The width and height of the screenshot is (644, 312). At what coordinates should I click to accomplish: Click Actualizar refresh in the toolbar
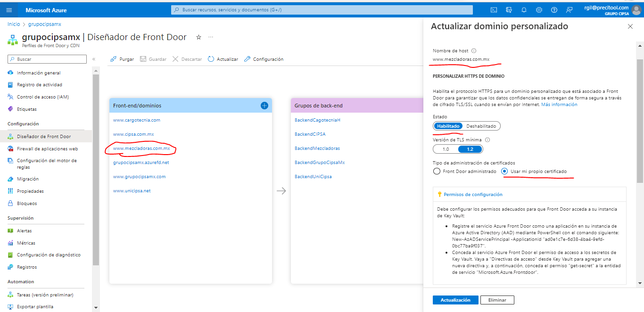pos(223,59)
